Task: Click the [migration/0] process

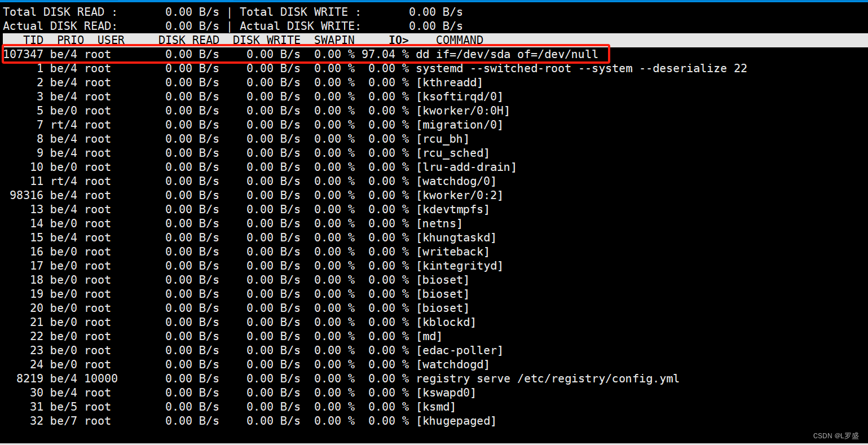Action: pos(460,125)
